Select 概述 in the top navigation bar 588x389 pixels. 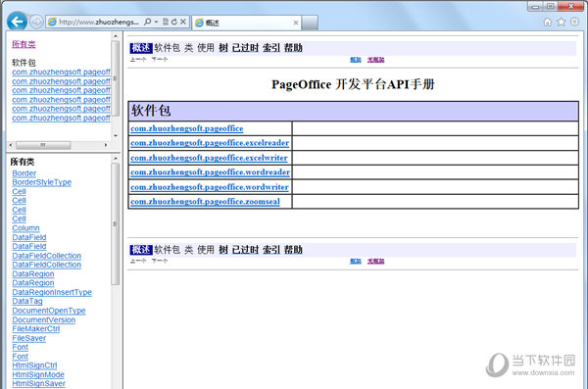(141, 48)
